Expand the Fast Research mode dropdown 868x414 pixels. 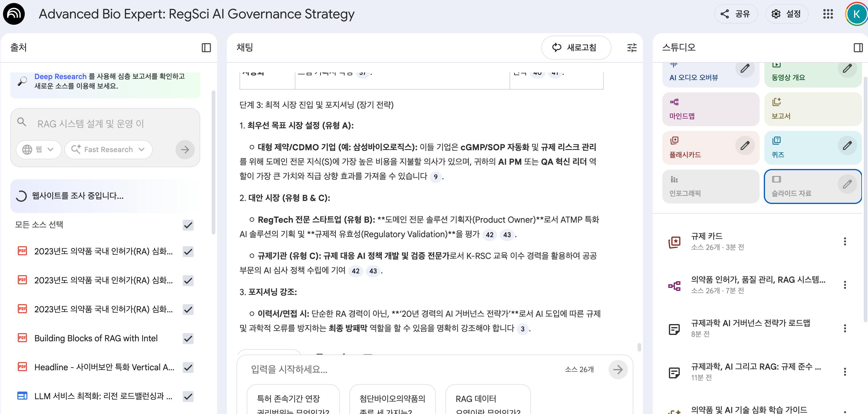point(108,149)
